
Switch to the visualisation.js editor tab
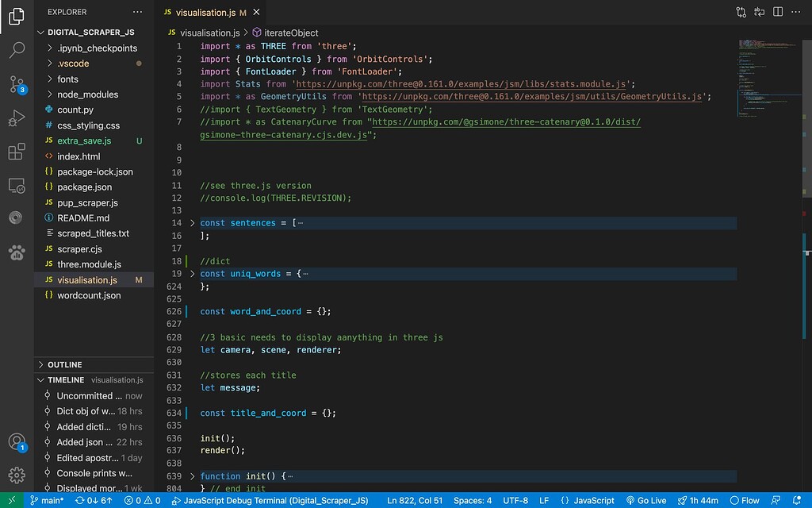click(205, 12)
